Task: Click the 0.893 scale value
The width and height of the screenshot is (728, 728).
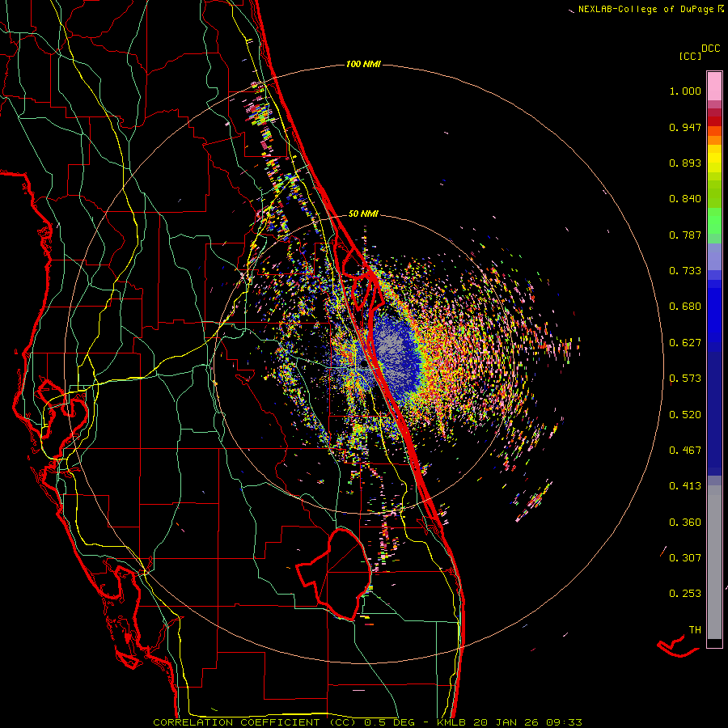Action: tap(685, 163)
